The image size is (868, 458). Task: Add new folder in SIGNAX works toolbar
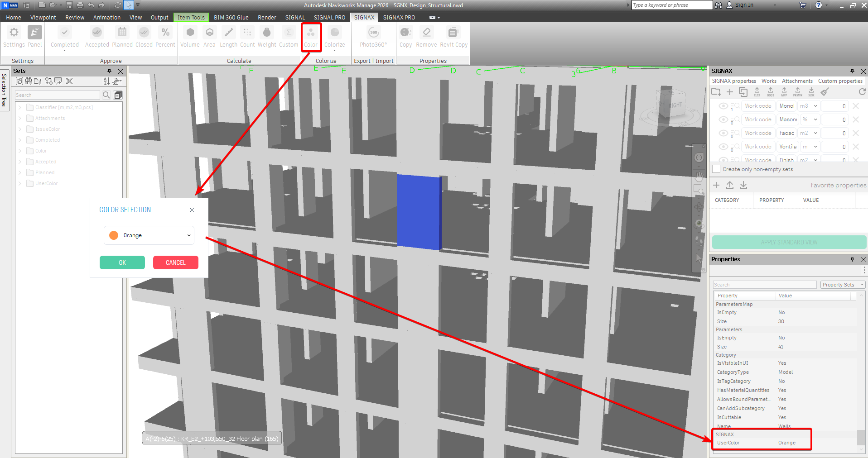coord(716,92)
